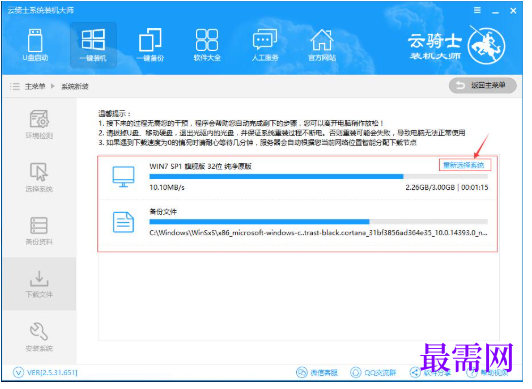
Task: Select the 安装系统 wrench step
Action: (x=39, y=336)
